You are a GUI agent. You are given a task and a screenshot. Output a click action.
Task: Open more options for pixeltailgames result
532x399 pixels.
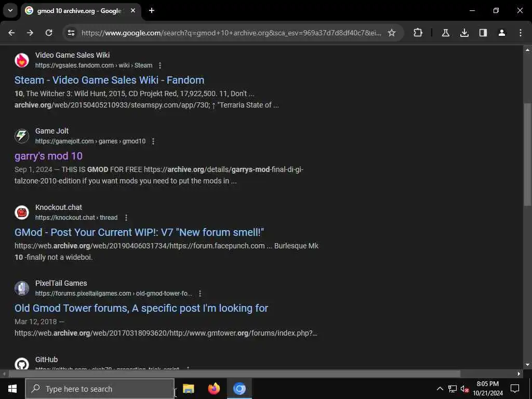coord(200,294)
